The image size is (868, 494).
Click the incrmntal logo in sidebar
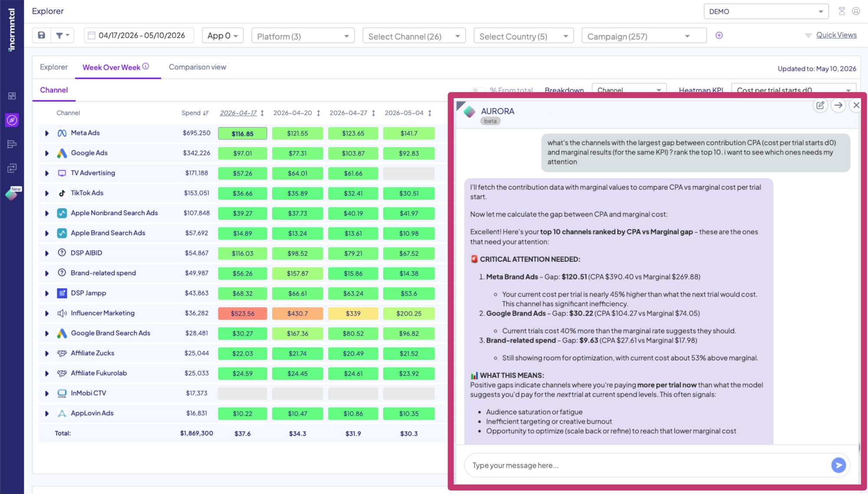[12, 30]
